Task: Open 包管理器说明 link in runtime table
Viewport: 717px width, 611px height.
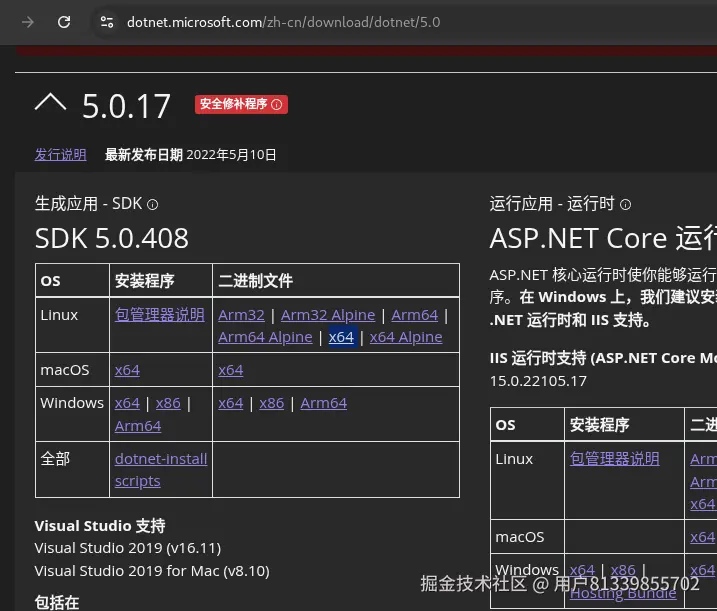Action: click(615, 459)
